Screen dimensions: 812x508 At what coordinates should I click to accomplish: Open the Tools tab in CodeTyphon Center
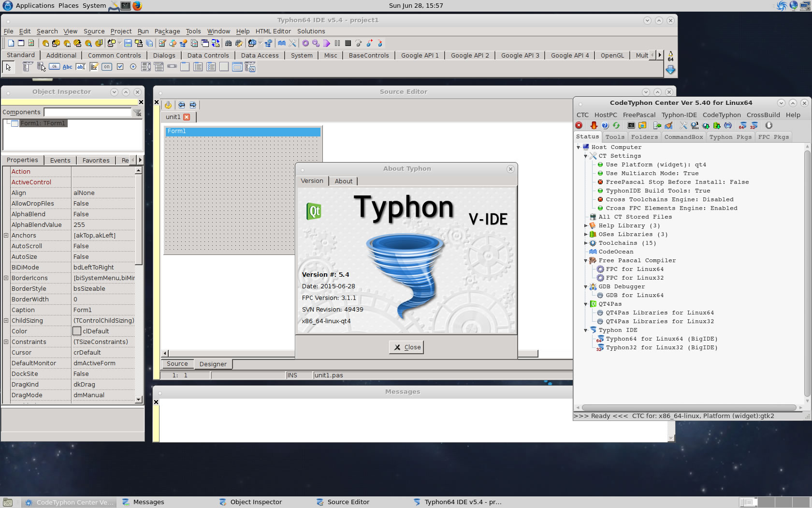(x=615, y=137)
